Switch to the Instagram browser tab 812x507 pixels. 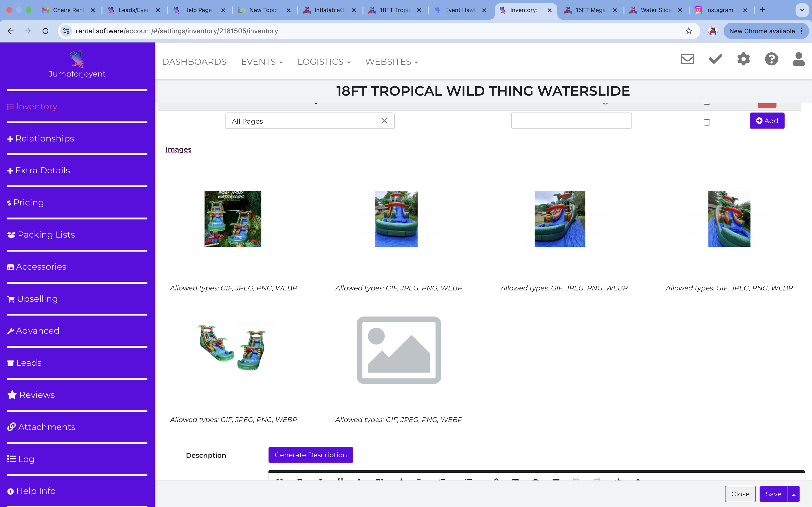719,10
